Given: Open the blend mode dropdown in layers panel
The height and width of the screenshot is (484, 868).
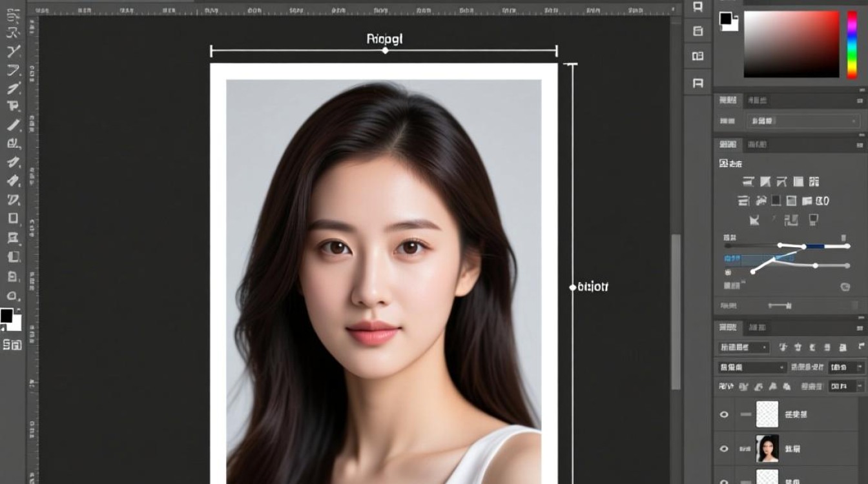Looking at the screenshot, I should point(752,367).
